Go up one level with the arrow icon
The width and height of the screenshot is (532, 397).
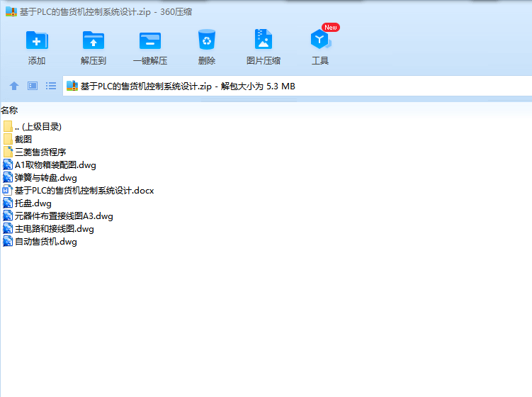coord(14,86)
